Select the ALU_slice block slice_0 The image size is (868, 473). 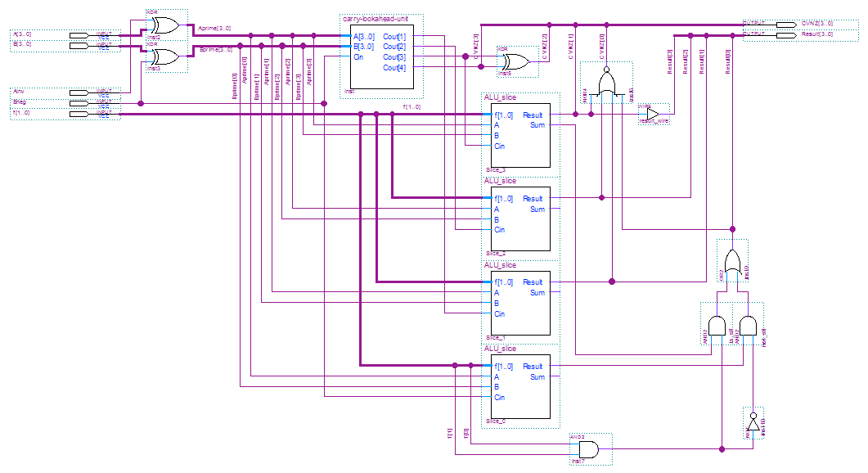[x=520, y=386]
